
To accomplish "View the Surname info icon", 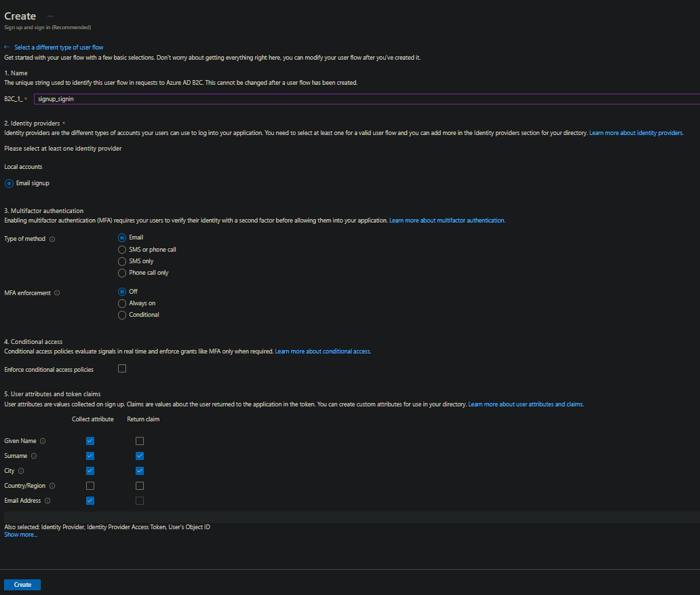I will pyautogui.click(x=34, y=456).
